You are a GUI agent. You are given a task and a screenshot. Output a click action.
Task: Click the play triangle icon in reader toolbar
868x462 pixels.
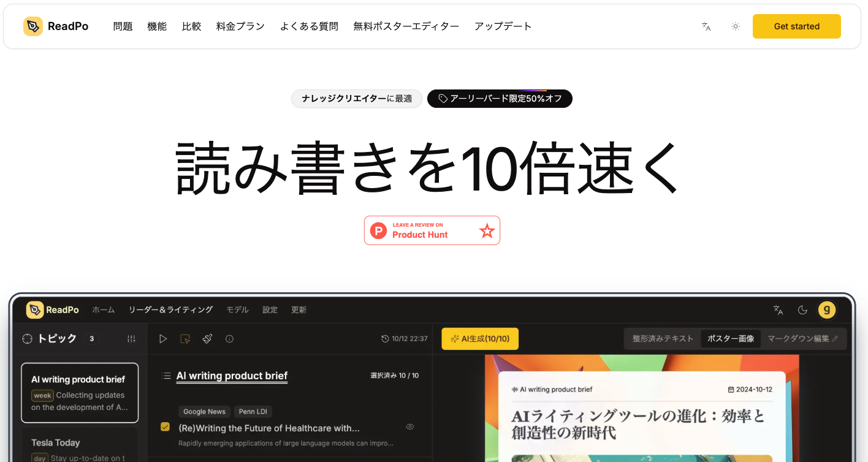click(x=163, y=339)
